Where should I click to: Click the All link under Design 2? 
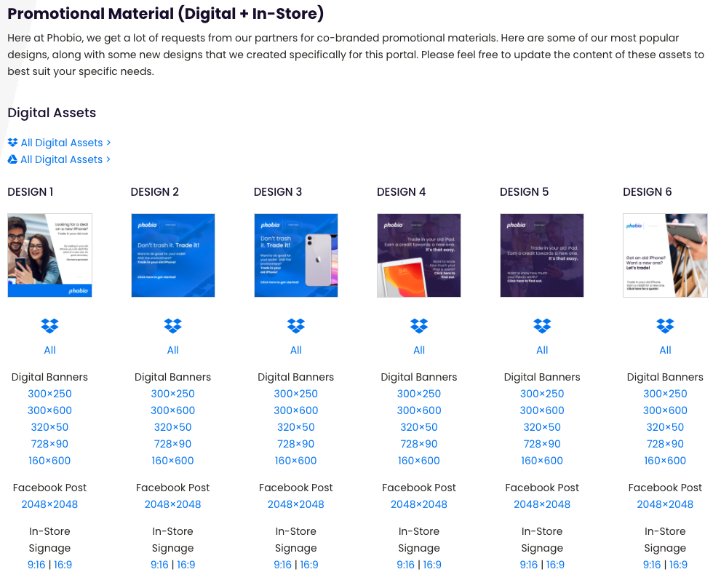point(173,350)
